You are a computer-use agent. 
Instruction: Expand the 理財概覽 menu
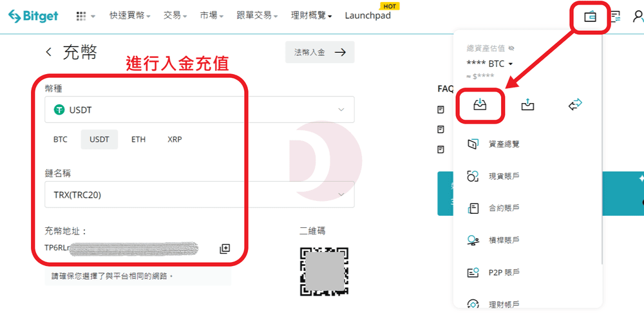[311, 15]
